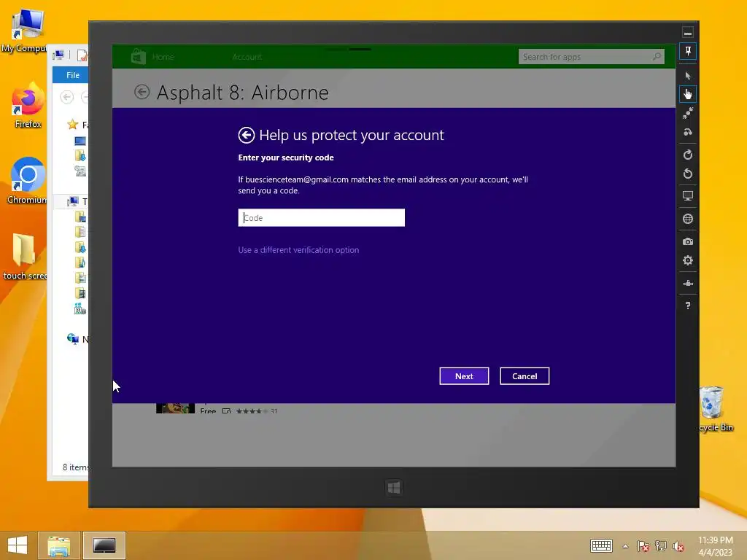The width and height of the screenshot is (747, 560).
Task: Switch simulator to mouse mode arrow
Action: [687, 76]
